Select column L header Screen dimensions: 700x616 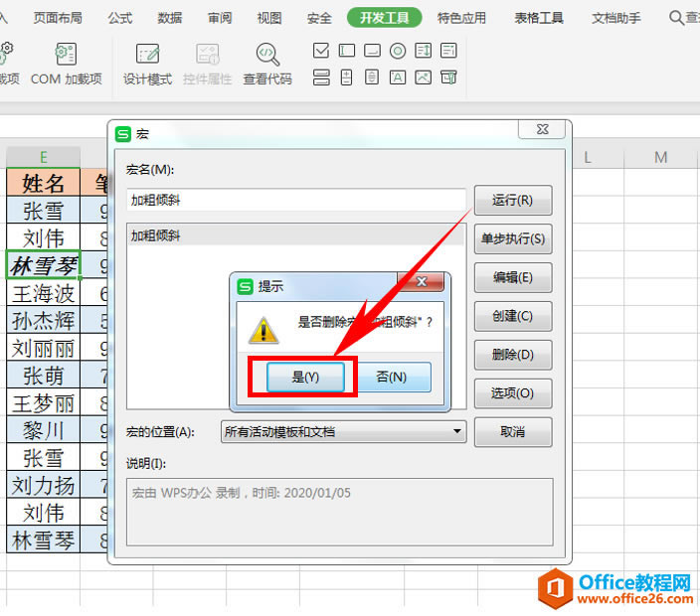(587, 157)
